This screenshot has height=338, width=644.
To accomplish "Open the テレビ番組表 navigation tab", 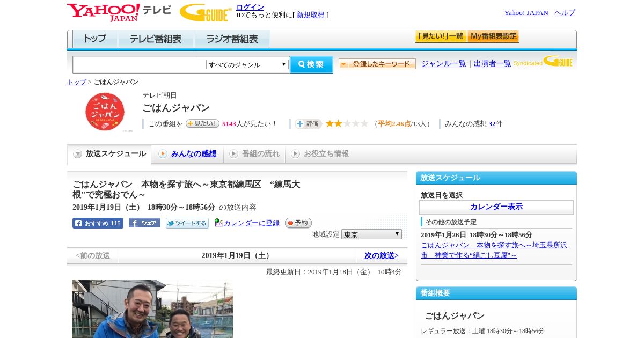I will tap(156, 39).
